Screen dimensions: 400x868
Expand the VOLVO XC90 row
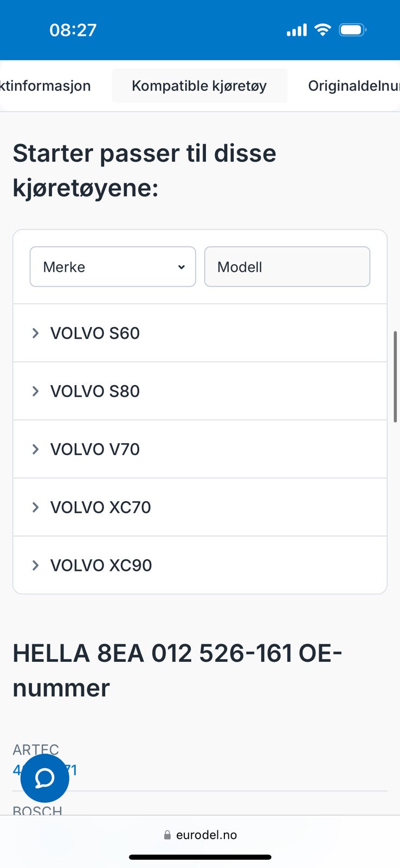[x=101, y=565]
